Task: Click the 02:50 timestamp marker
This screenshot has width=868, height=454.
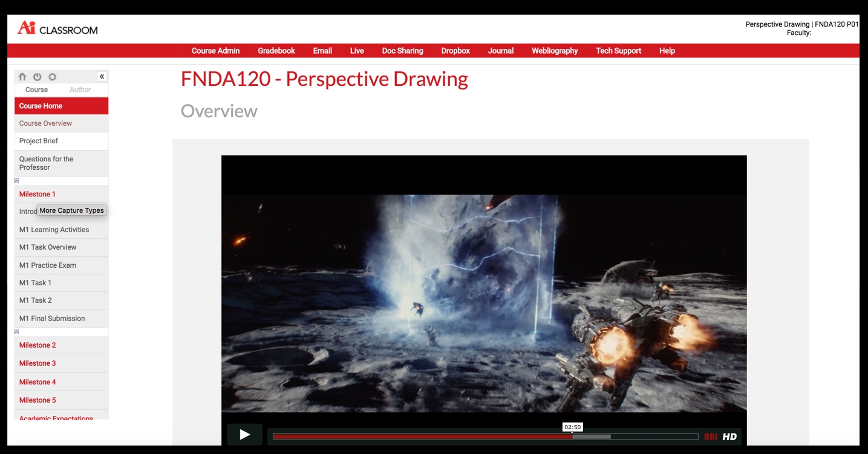Action: point(572,427)
